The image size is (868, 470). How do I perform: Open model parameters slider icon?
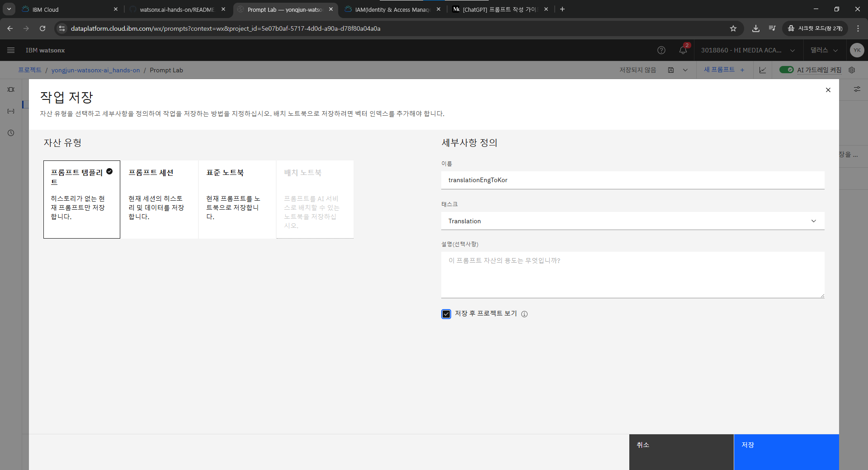pyautogui.click(x=857, y=89)
